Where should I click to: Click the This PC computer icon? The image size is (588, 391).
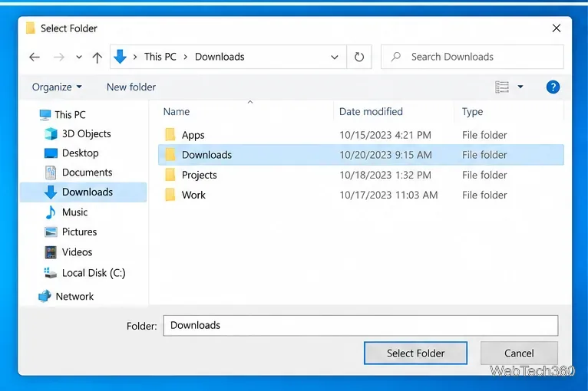coord(45,114)
